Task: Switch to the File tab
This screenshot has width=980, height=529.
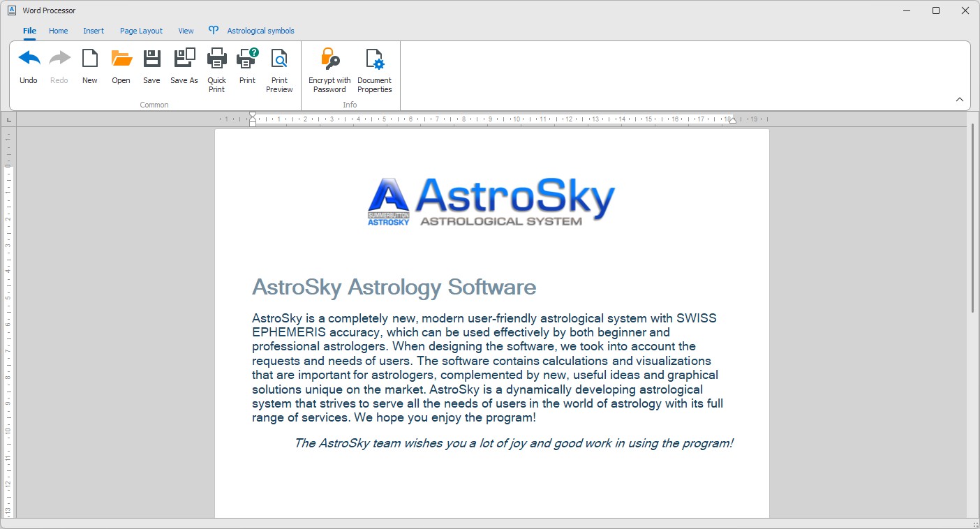Action: tap(30, 31)
